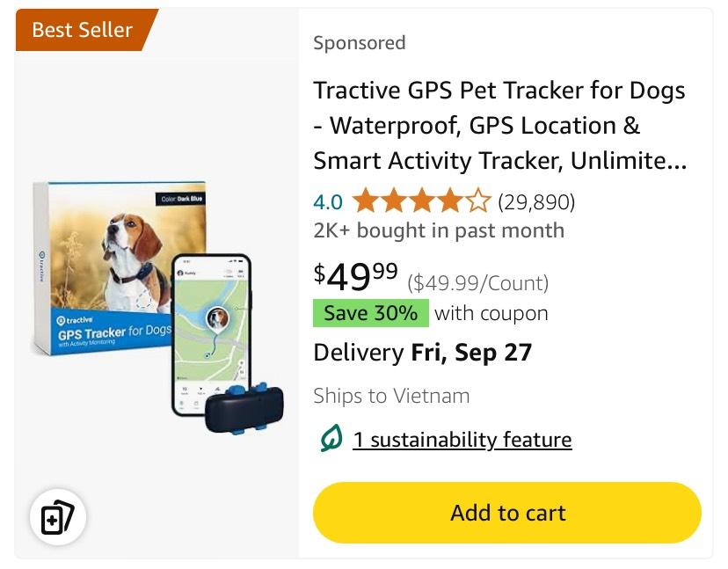The width and height of the screenshot is (728, 569).
Task: Click the green Save 30% coupon badge
Action: [370, 313]
